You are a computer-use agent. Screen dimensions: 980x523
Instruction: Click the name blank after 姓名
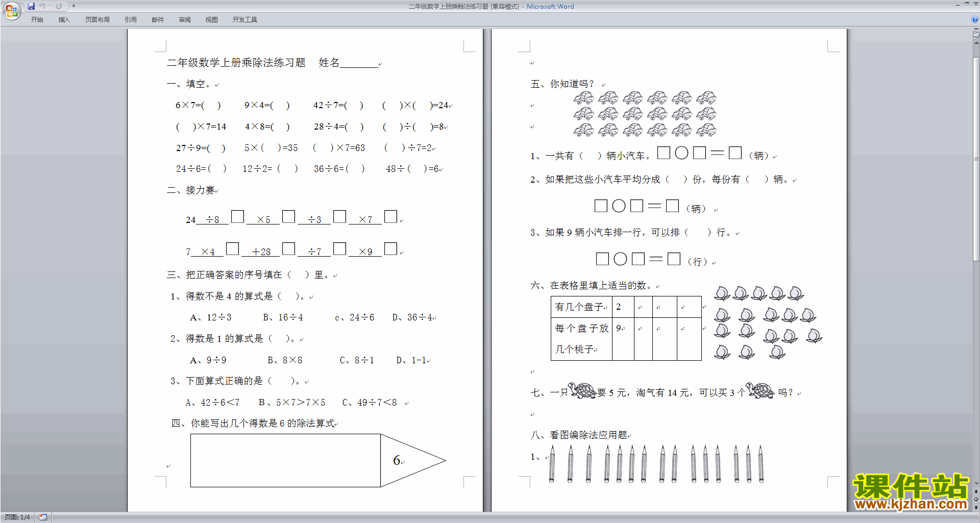[359, 63]
